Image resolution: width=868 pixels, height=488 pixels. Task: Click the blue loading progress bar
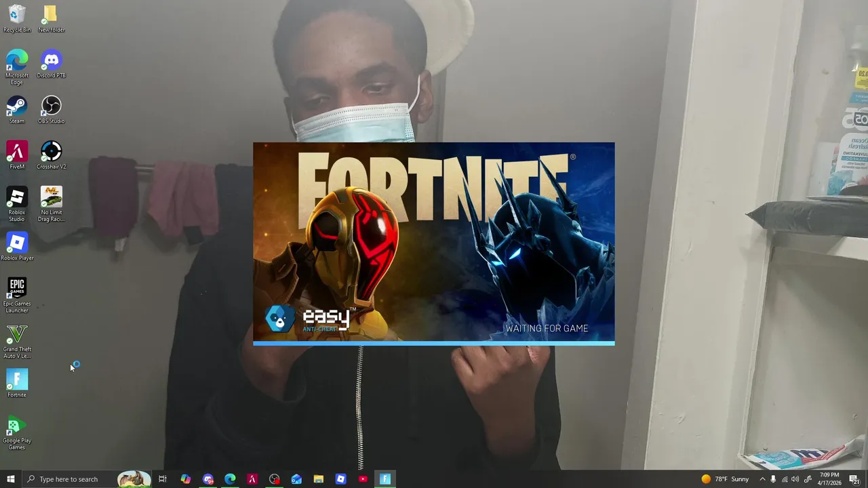tap(434, 344)
